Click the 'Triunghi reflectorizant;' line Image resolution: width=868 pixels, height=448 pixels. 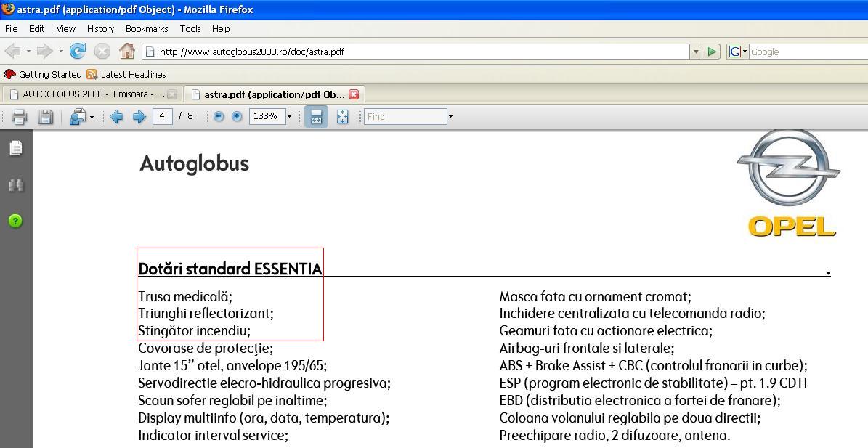point(206,314)
